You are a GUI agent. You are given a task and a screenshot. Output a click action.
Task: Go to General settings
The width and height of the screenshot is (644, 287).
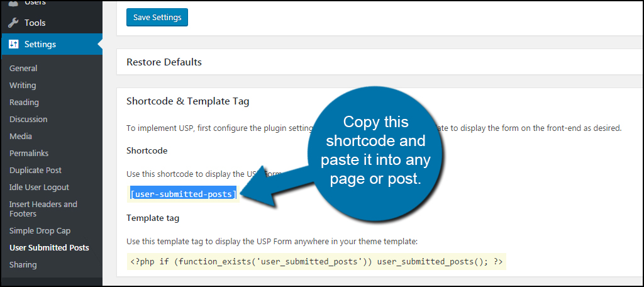tap(23, 68)
